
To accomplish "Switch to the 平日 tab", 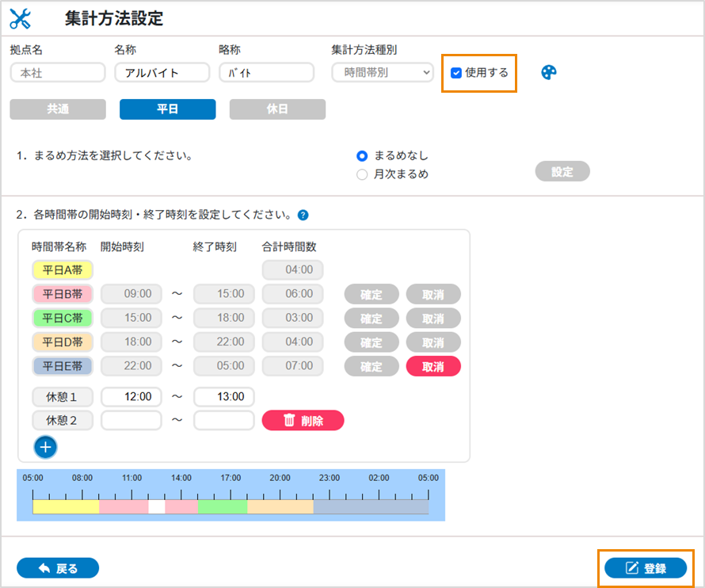I will [167, 109].
